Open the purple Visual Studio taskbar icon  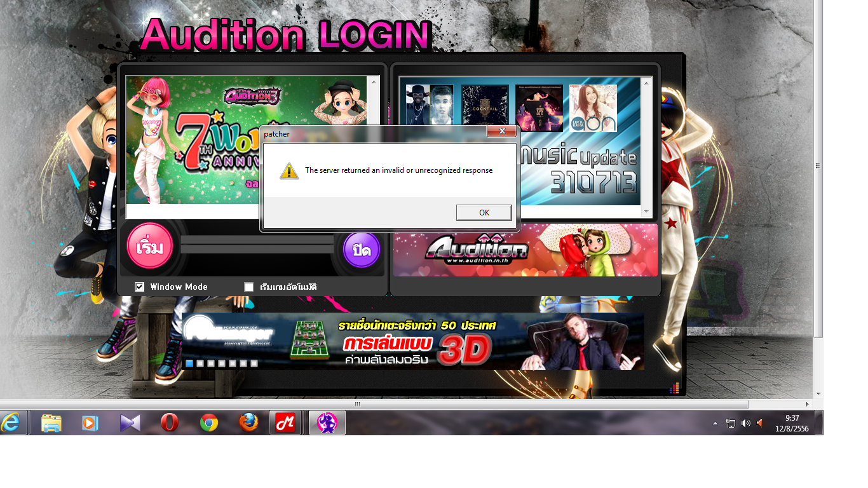tap(130, 423)
